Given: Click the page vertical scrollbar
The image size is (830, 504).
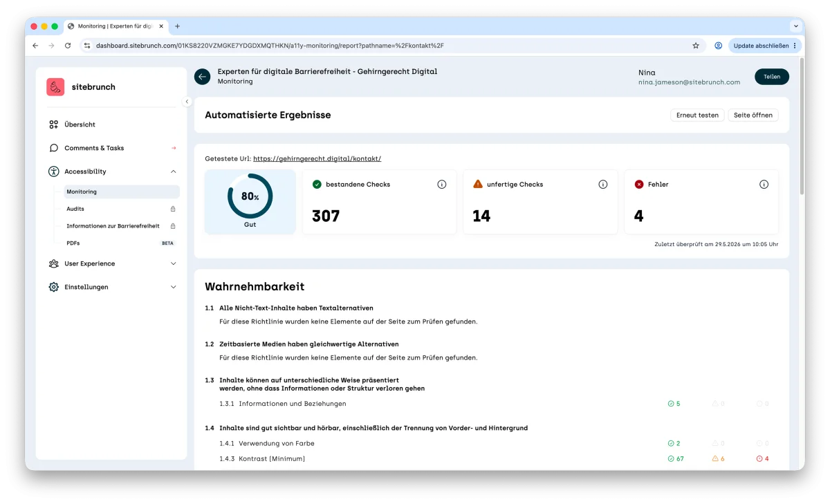Looking at the screenshot, I should coord(802,127).
